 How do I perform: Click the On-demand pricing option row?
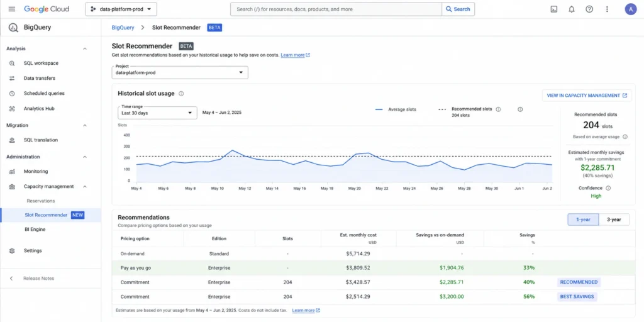[374, 254]
